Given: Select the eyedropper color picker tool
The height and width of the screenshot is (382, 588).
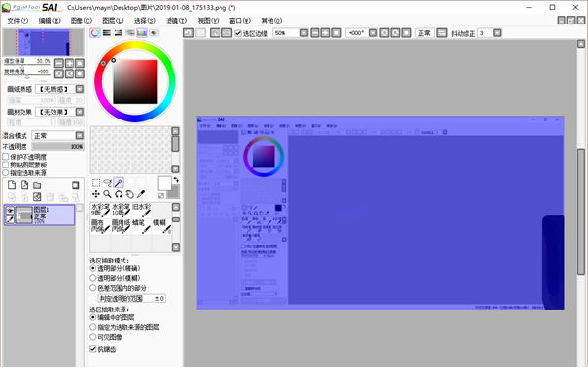Looking at the screenshot, I should (141, 194).
